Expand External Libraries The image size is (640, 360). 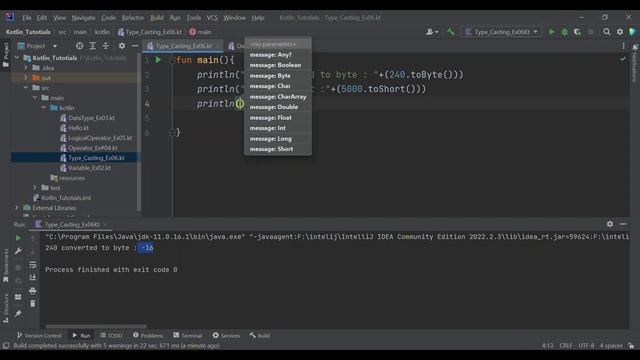tap(17, 208)
